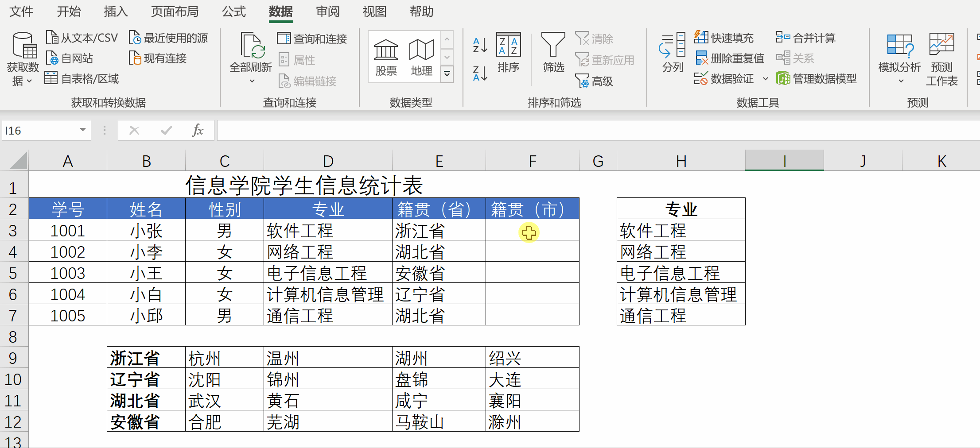Expand the data types gallery
This screenshot has width=980, height=448.
coord(447,74)
